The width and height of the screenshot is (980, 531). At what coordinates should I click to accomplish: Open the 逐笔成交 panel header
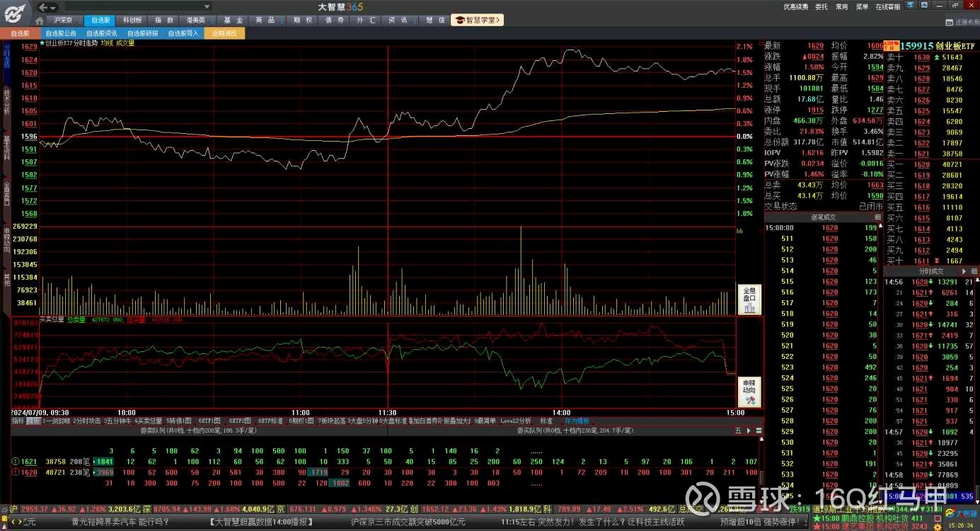point(824,217)
